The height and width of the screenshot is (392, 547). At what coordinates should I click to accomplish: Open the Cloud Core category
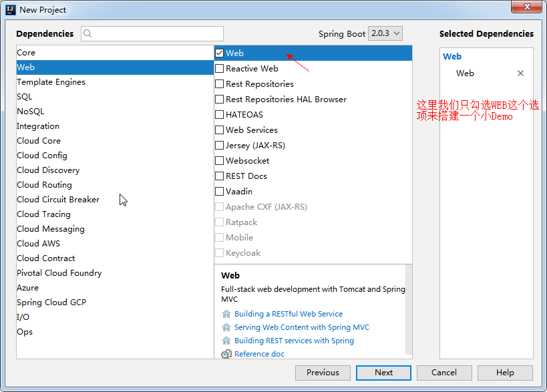click(x=115, y=140)
